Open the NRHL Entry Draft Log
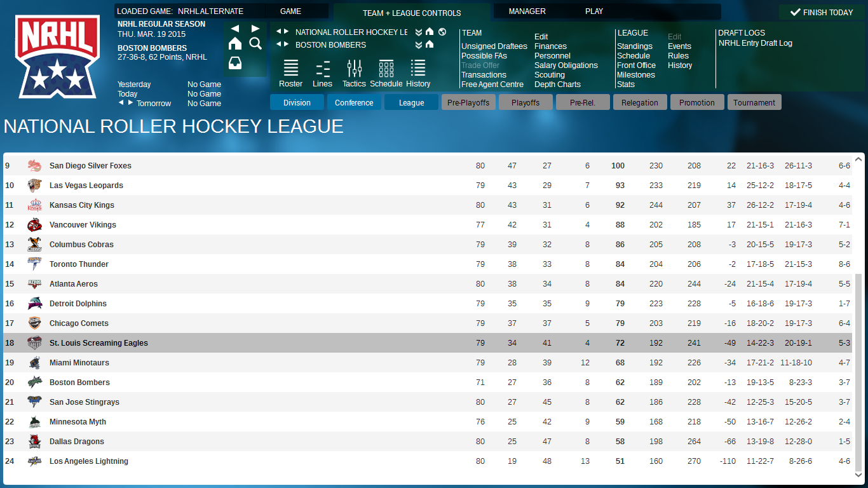 [755, 43]
